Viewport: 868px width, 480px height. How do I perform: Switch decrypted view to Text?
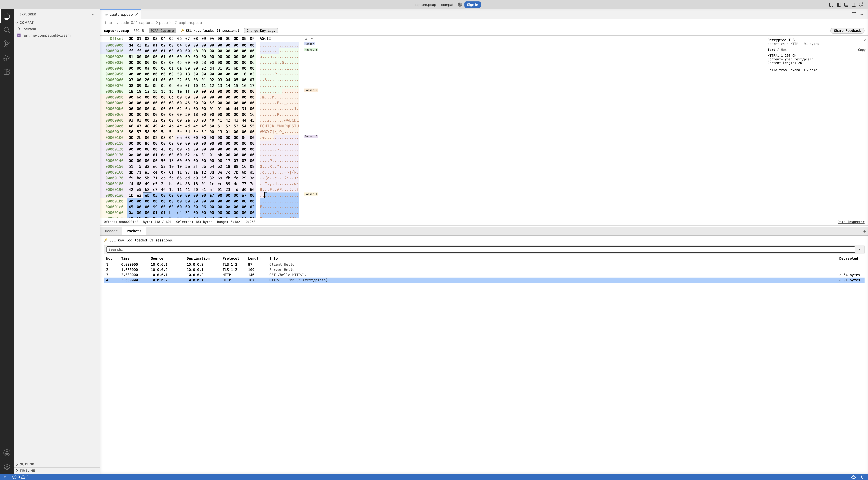pyautogui.click(x=771, y=50)
